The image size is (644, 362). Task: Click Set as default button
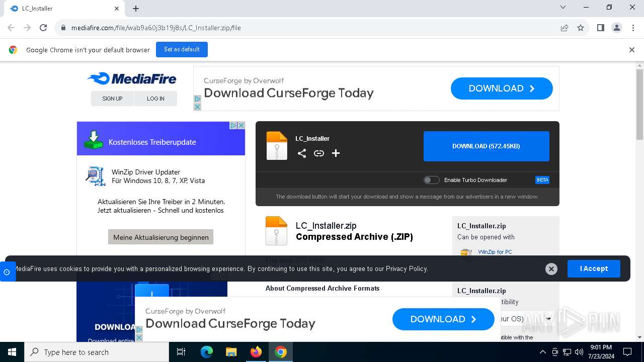[x=182, y=49]
